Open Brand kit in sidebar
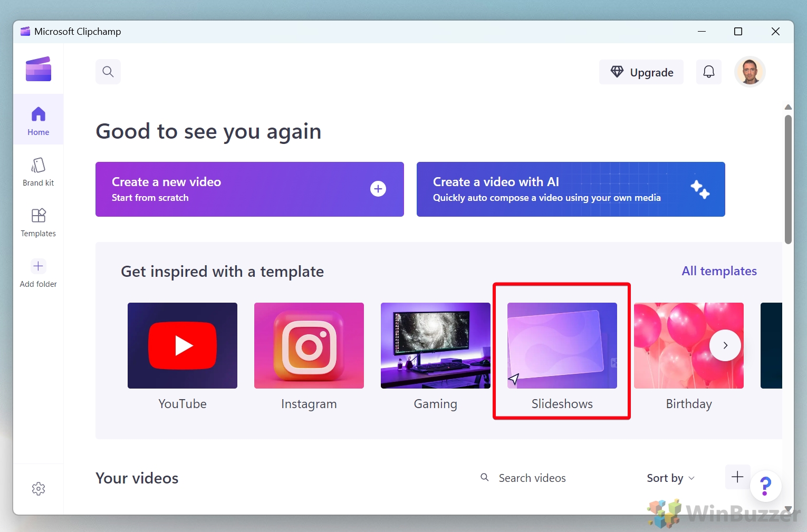Viewport: 807px width, 532px height. pyautogui.click(x=39, y=171)
